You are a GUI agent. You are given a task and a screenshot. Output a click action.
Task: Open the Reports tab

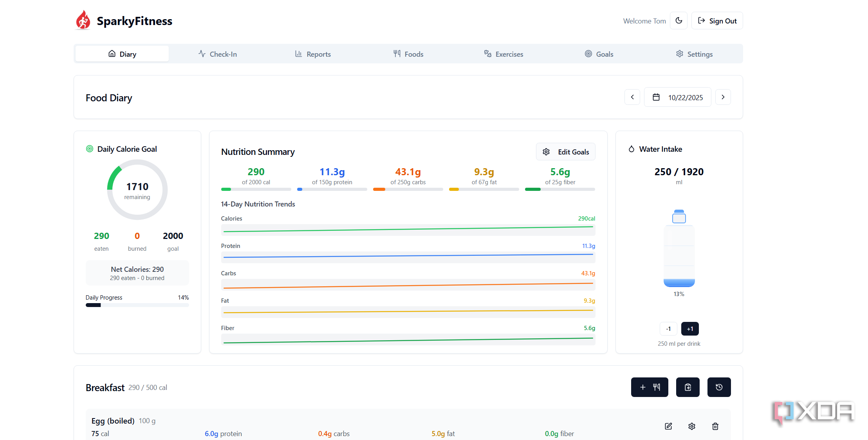pyautogui.click(x=313, y=54)
